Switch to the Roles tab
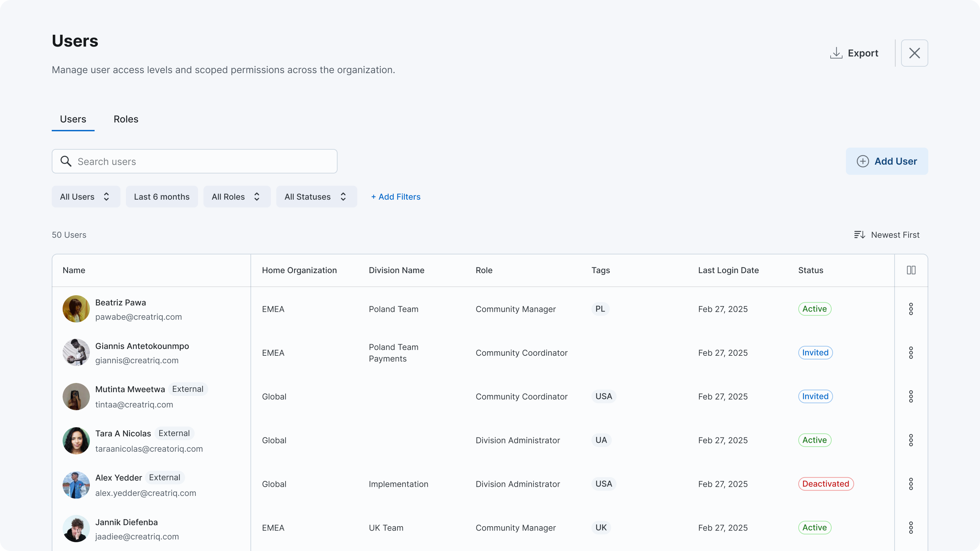Image resolution: width=980 pixels, height=551 pixels. [x=126, y=119]
